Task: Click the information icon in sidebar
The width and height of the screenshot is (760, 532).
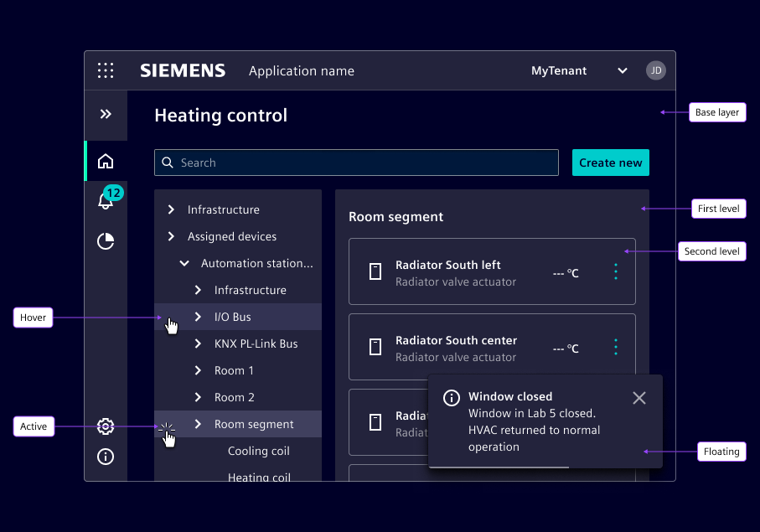Action: coord(106,457)
